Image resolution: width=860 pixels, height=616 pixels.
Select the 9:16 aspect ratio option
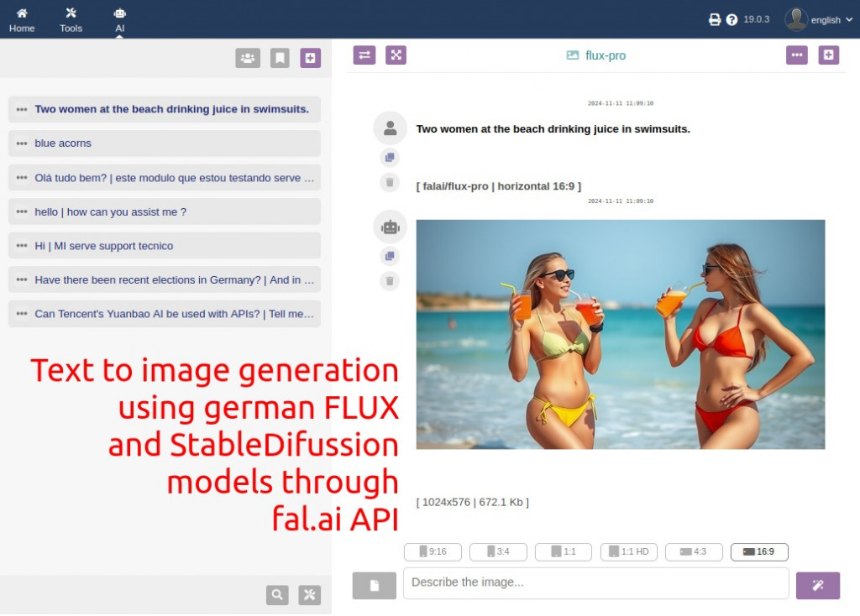point(433,552)
